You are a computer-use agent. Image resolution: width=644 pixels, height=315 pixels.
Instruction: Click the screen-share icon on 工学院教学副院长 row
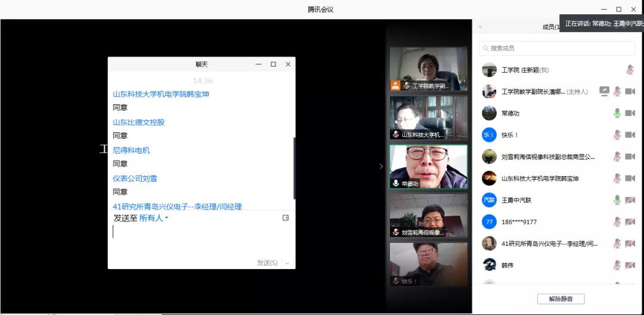pyautogui.click(x=603, y=92)
